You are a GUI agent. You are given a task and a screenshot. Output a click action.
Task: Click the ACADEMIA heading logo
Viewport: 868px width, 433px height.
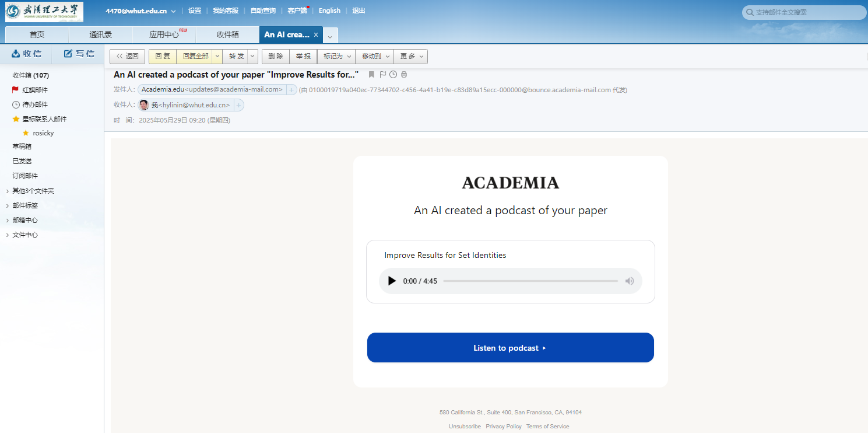(511, 183)
